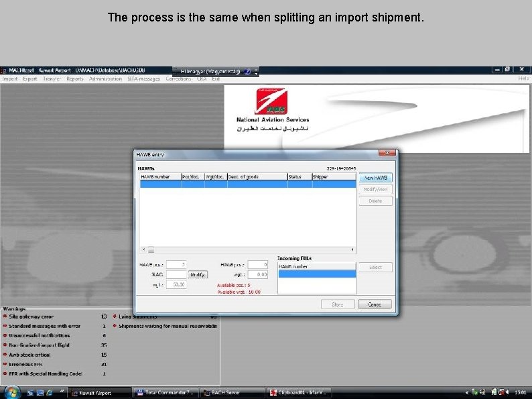Screen dimensions: 532x399
Task: Click the Modify/View button in HAWB dialog
Action: (x=375, y=189)
